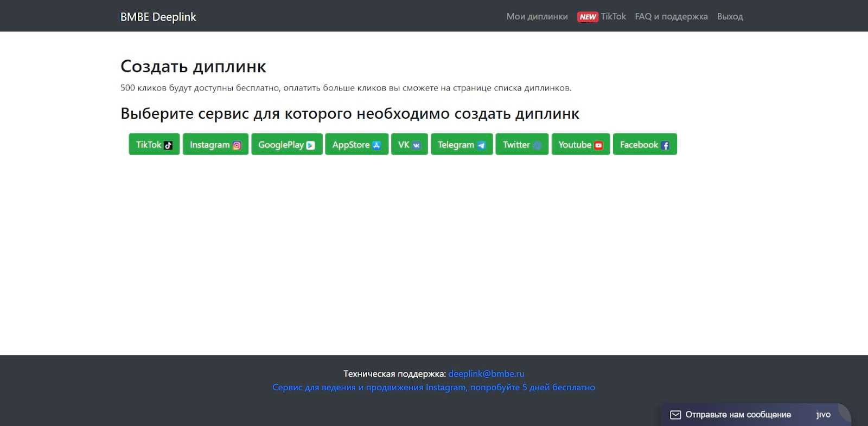Log out via Выход
This screenshot has width=868, height=426.
pos(730,17)
